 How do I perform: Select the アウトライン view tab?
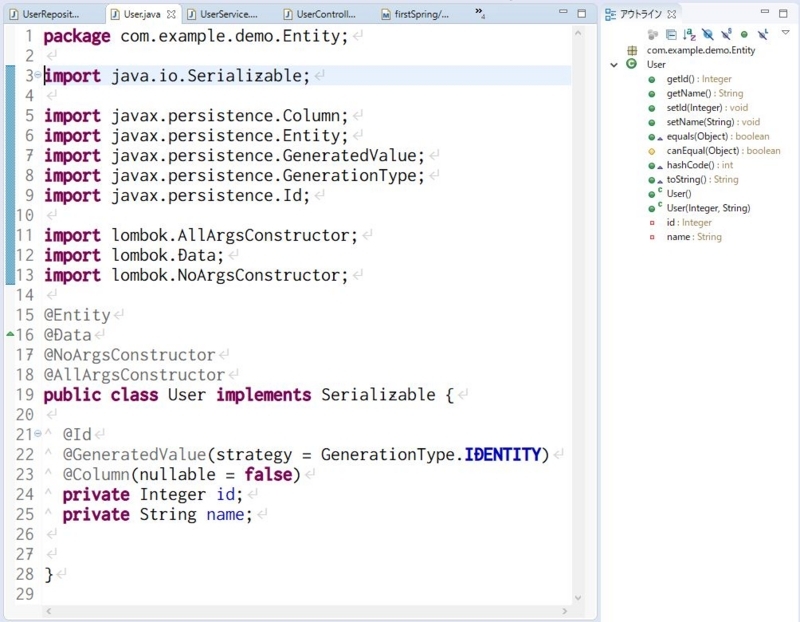click(641, 14)
